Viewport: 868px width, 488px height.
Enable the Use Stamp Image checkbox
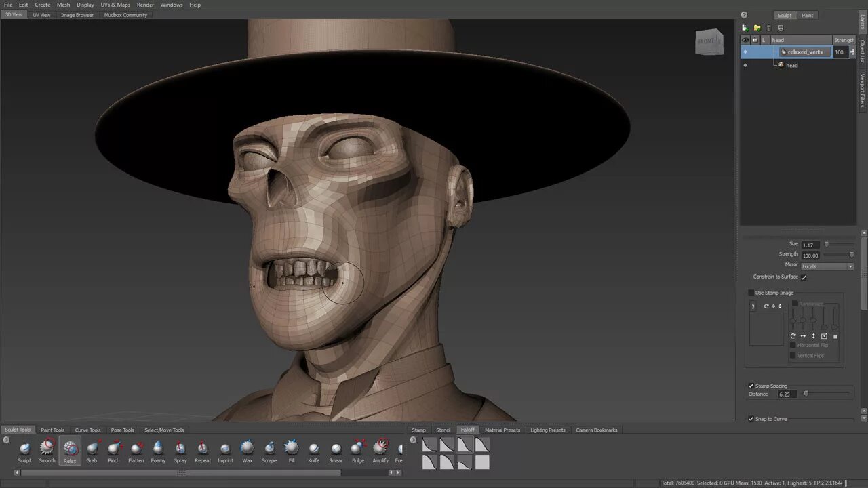click(x=751, y=293)
